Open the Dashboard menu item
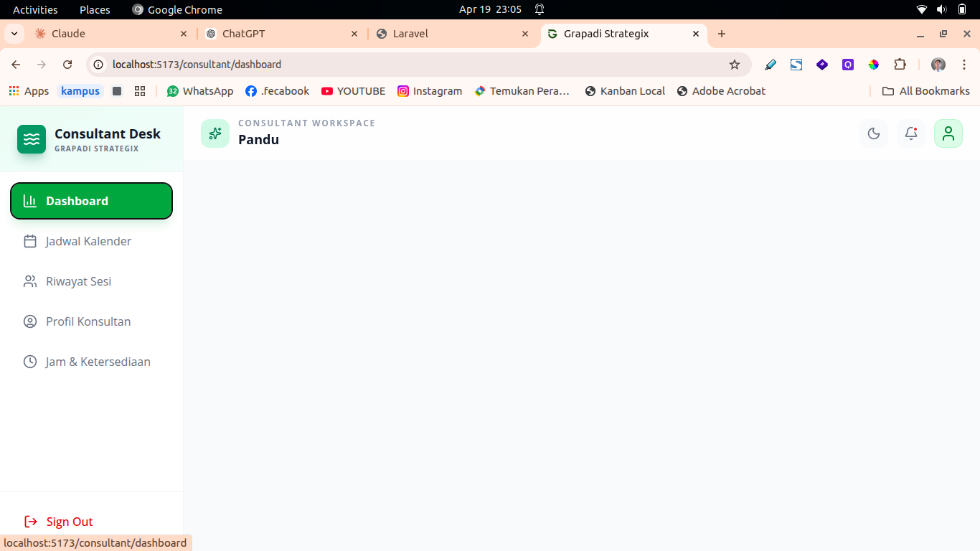 [x=91, y=201]
